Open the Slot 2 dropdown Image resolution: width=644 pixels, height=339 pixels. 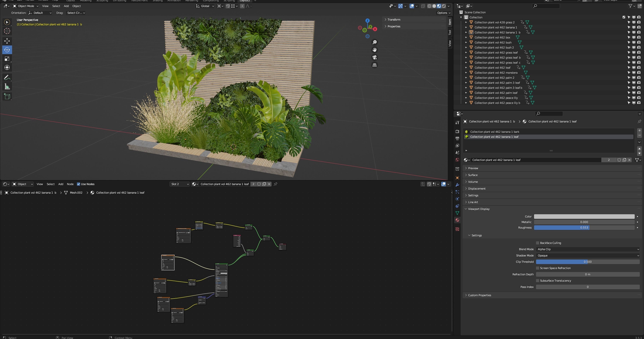coord(179,184)
